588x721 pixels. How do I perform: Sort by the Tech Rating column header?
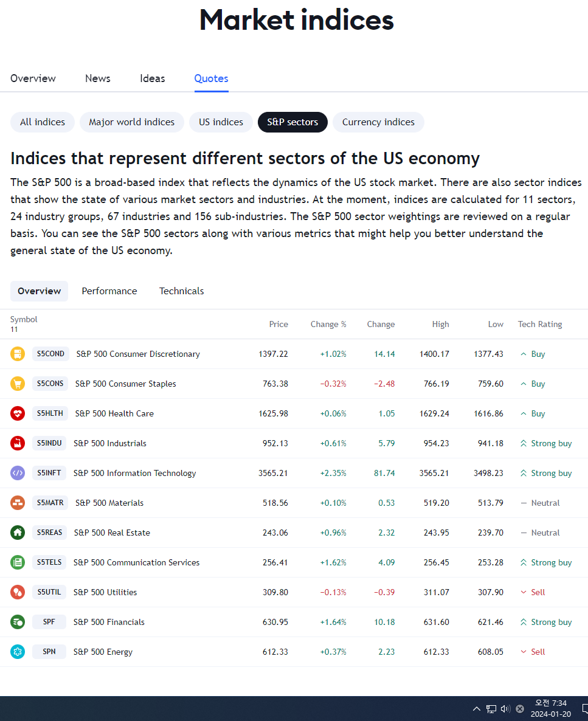pos(540,324)
